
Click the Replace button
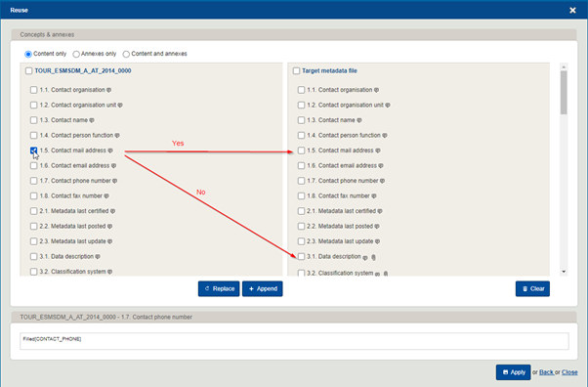pyautogui.click(x=219, y=288)
